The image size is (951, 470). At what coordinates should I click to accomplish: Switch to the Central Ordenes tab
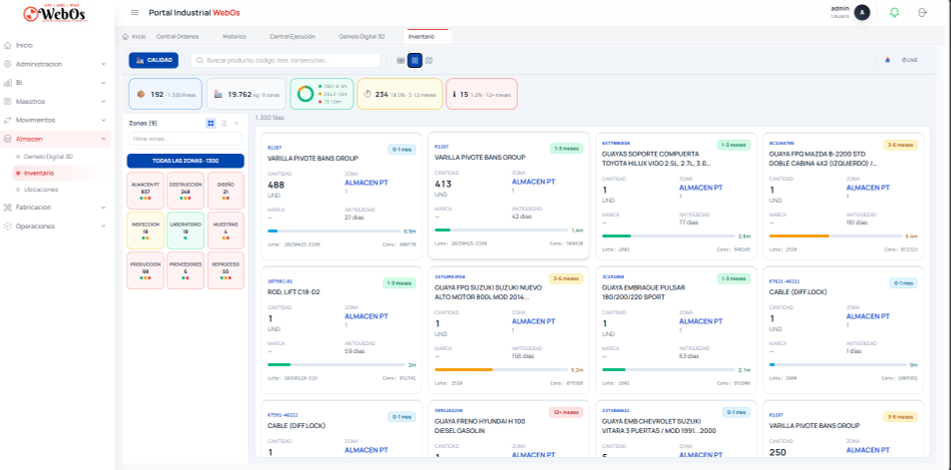(x=177, y=36)
